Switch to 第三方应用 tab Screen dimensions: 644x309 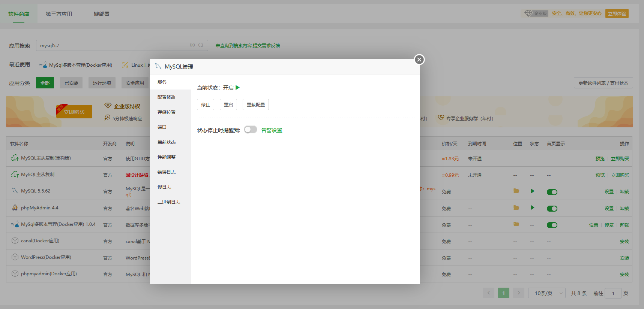point(59,14)
